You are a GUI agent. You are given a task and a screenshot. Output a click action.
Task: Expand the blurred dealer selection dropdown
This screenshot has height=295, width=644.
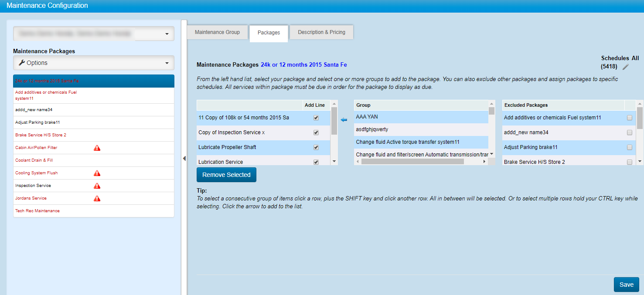[94, 34]
